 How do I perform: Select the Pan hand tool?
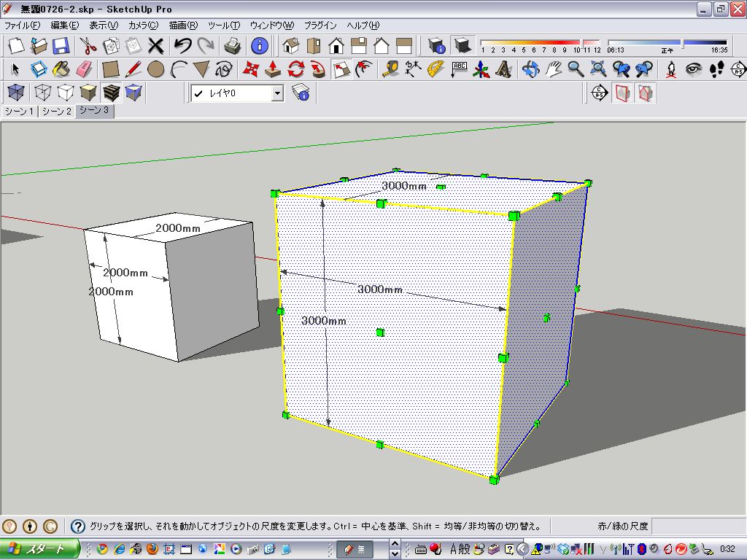pyautogui.click(x=553, y=69)
